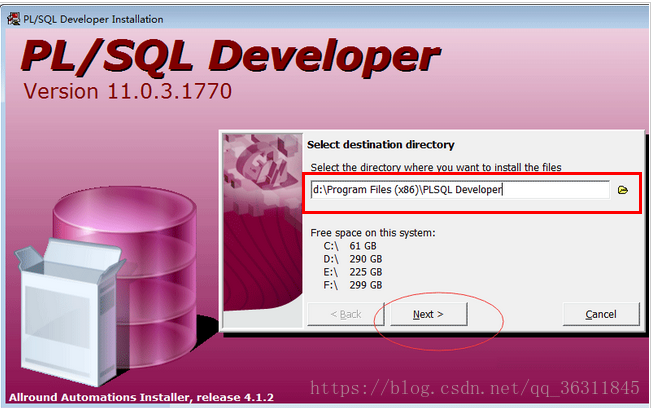Open the browse folder icon beside path

(x=623, y=190)
